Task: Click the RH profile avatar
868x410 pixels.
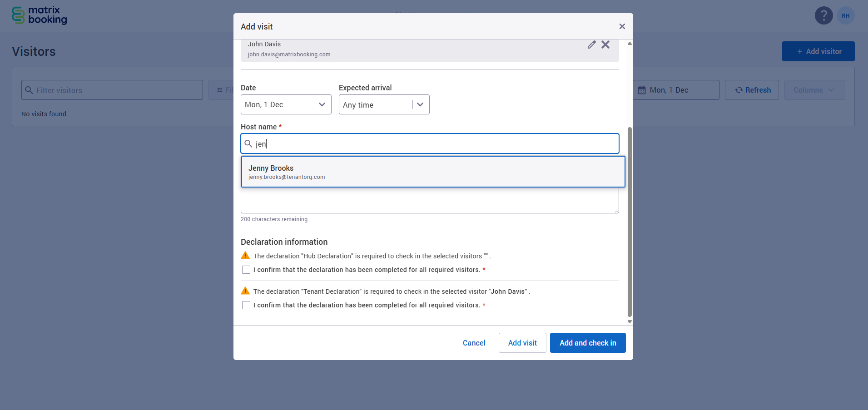Action: pyautogui.click(x=845, y=15)
